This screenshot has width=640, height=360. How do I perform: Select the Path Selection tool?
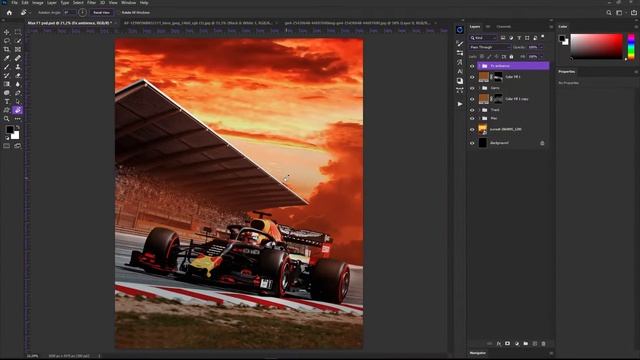point(18,102)
